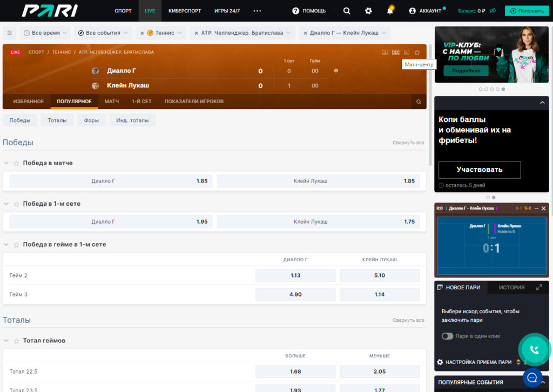Screen dimensions: 553x392
Task: Switch to ИЗБРАННОЕ tab
Action: (x=29, y=102)
